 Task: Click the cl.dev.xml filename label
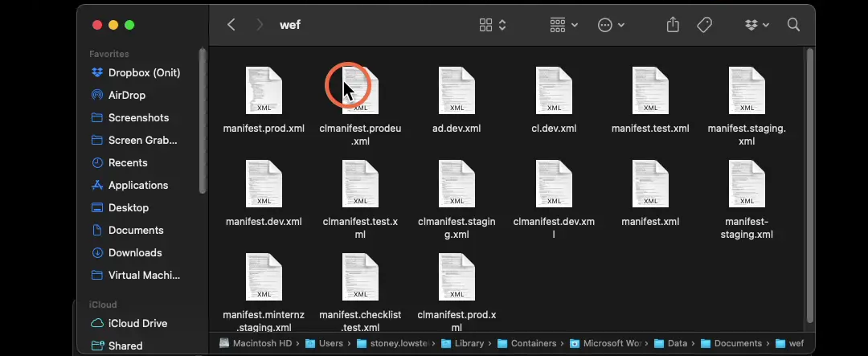tap(554, 129)
